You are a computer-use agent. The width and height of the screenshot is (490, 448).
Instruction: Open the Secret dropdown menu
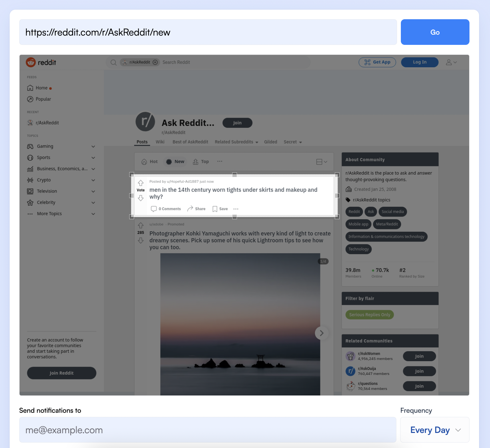point(293,142)
